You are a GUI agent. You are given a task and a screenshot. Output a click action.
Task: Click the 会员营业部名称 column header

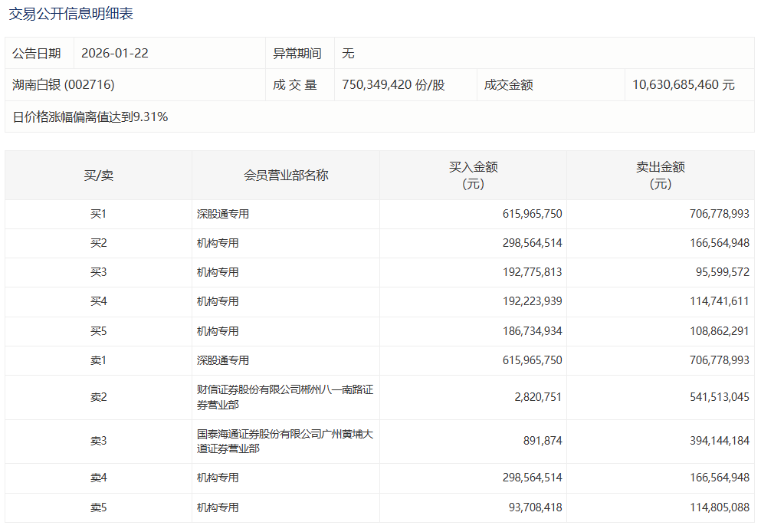[284, 175]
